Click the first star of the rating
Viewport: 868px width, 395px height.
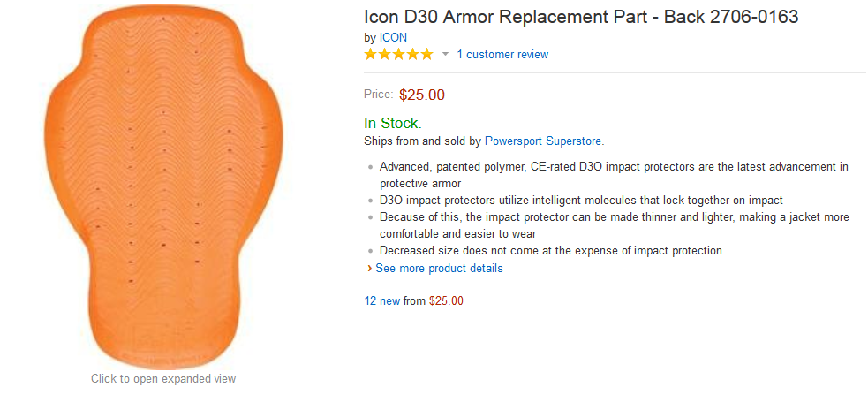[371, 55]
